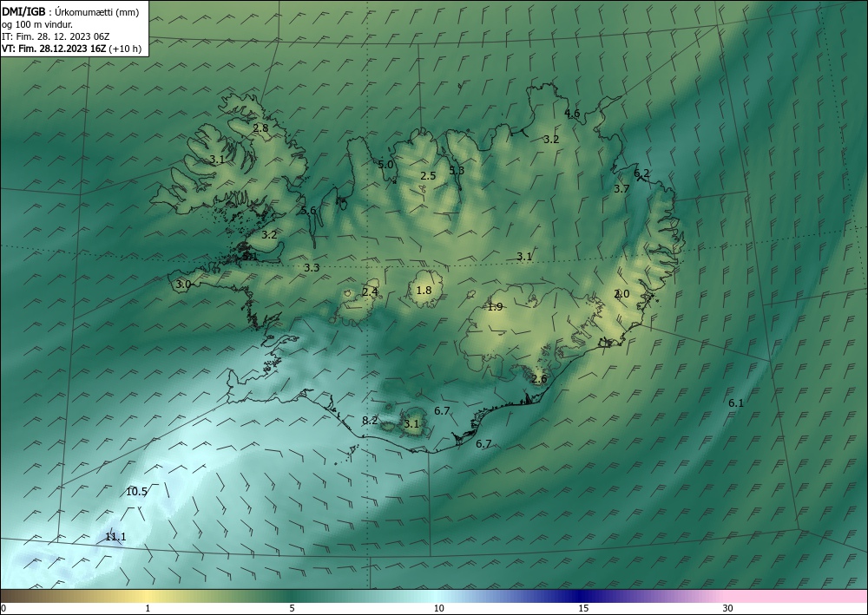Select the 10.5 value label
868x615 pixels.
(x=136, y=492)
